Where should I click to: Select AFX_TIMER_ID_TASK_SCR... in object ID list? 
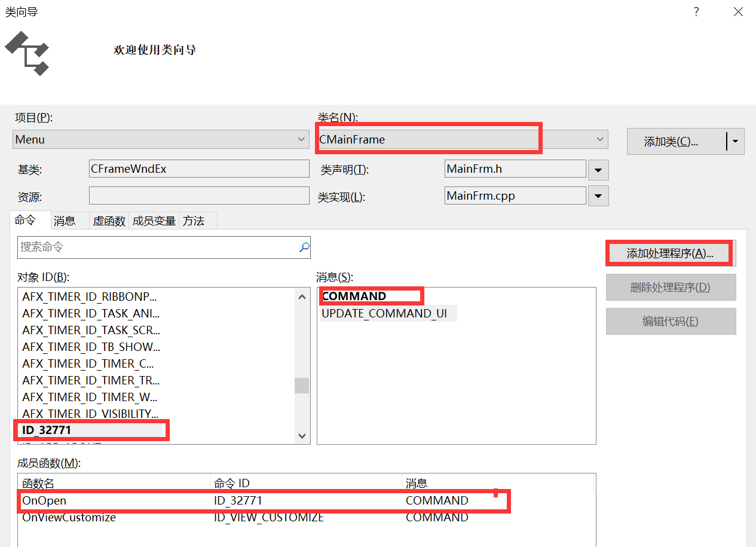pyautogui.click(x=90, y=330)
